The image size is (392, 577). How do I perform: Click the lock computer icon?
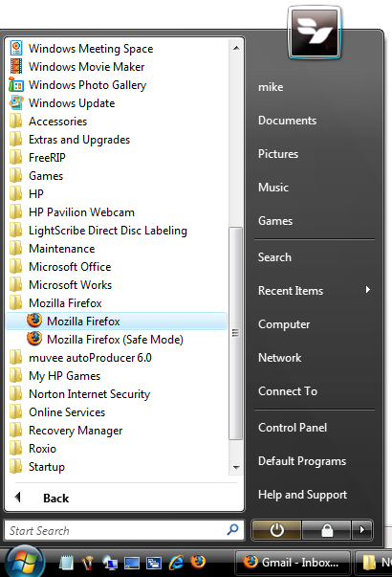(x=327, y=530)
